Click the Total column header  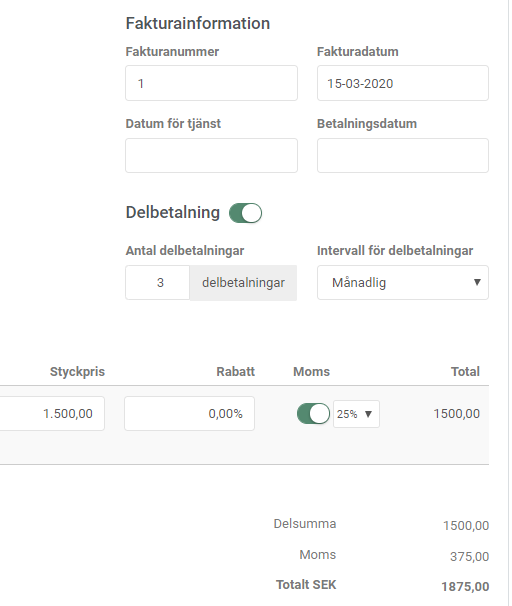tap(465, 371)
